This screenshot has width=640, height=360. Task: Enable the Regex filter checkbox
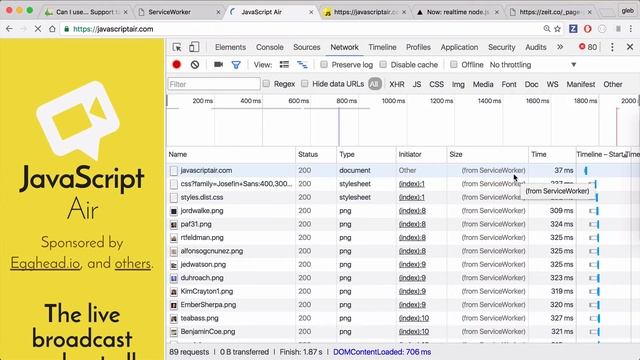[x=266, y=84]
